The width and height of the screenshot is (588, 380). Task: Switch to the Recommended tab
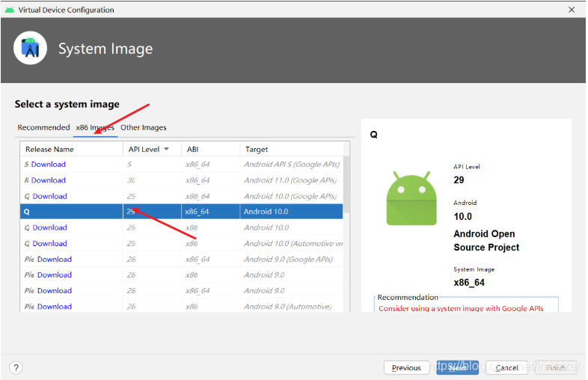pyautogui.click(x=43, y=128)
